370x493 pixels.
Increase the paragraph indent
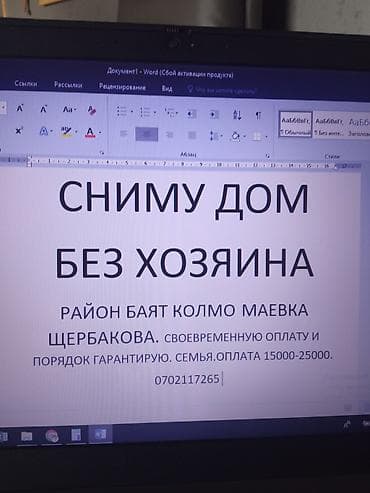pyautogui.click(x=214, y=115)
